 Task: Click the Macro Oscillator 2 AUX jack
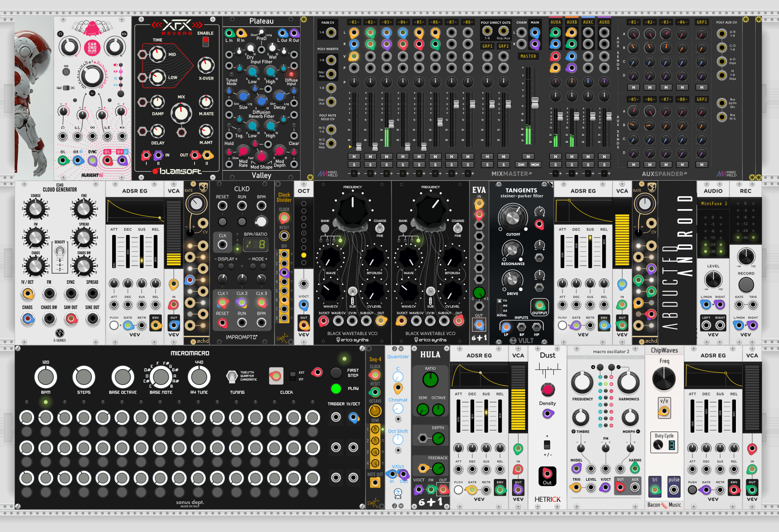635,488
